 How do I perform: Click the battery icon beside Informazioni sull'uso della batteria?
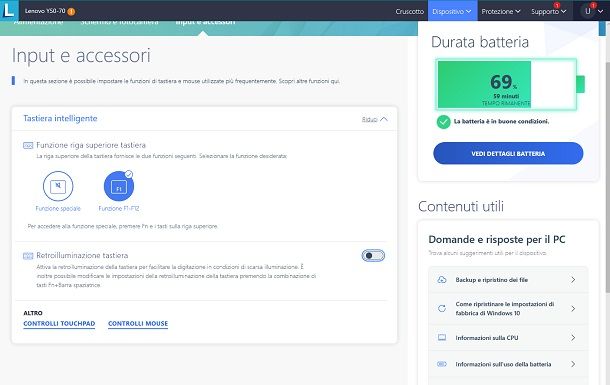click(442, 364)
